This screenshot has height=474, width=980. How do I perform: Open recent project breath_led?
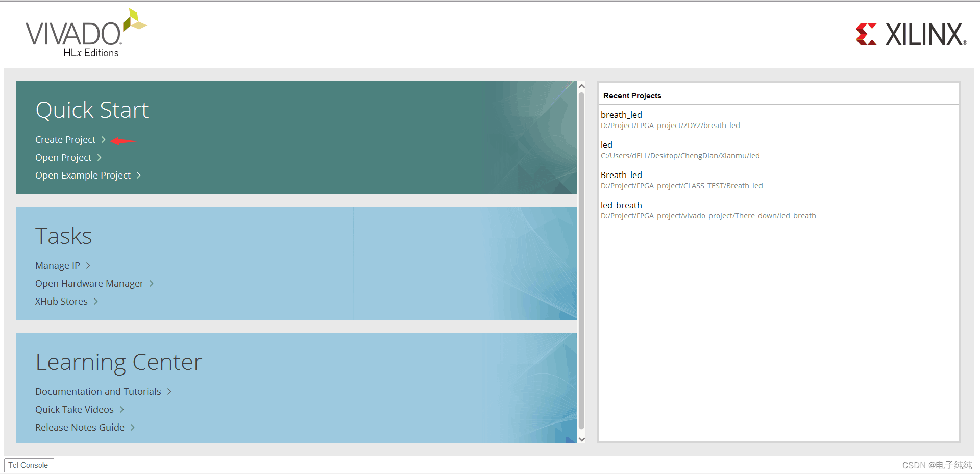[621, 115]
